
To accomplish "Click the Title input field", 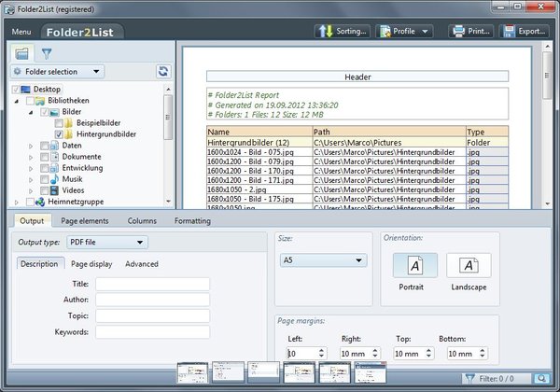I will [152, 284].
